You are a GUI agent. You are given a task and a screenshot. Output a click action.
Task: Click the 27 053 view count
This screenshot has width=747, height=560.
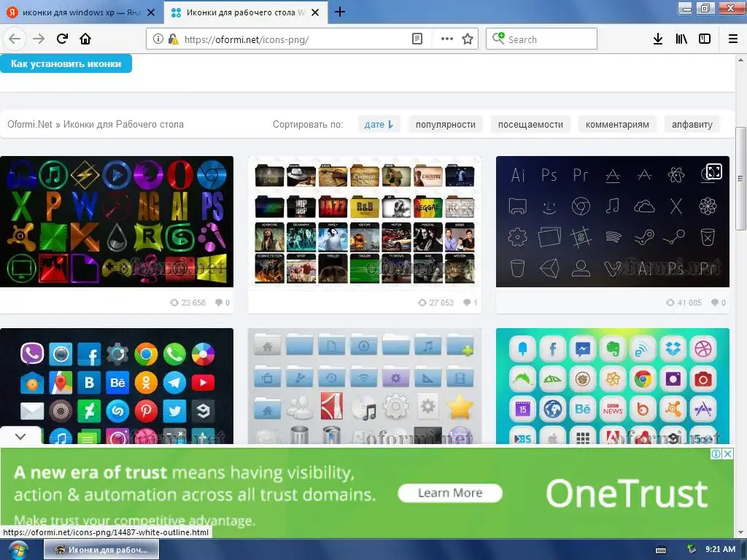click(x=436, y=303)
